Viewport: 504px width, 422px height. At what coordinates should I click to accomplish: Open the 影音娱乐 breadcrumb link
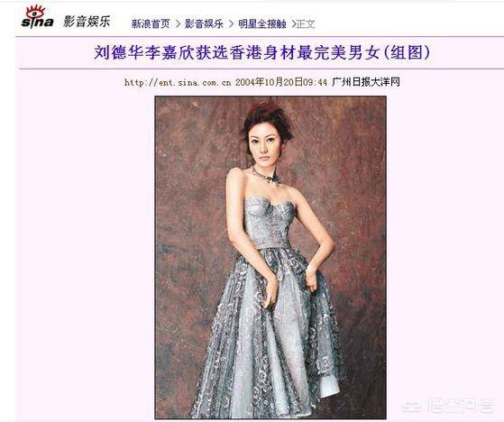[204, 23]
